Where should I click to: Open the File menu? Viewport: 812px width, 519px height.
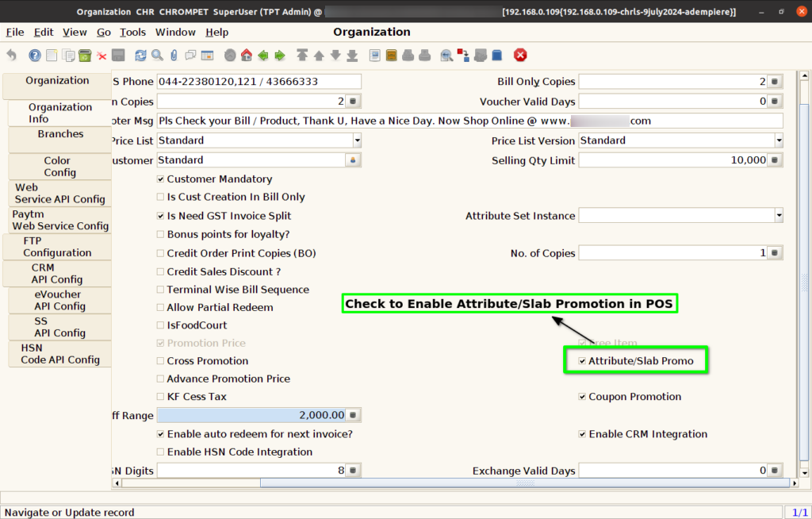pyautogui.click(x=15, y=33)
